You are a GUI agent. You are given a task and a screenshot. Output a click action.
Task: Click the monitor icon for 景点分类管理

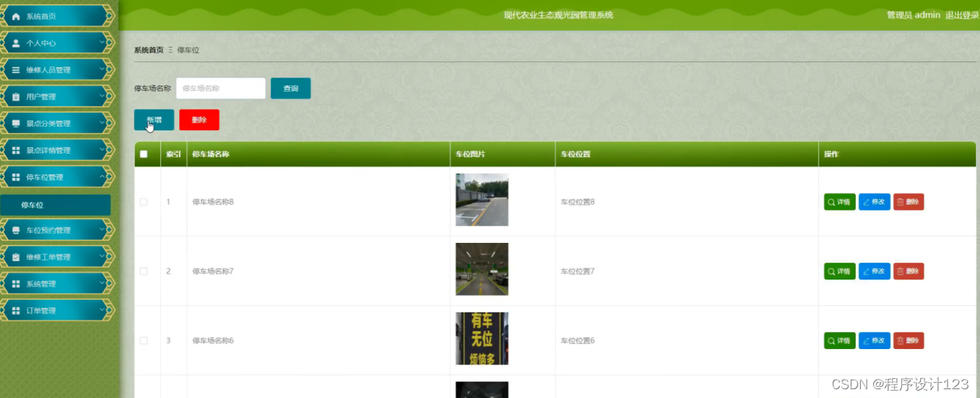pyautogui.click(x=16, y=124)
